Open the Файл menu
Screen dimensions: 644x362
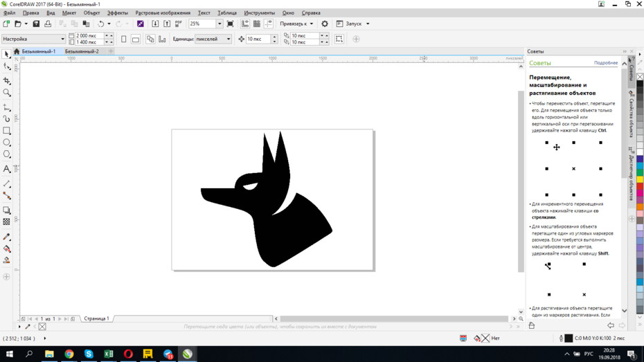pyautogui.click(x=9, y=12)
